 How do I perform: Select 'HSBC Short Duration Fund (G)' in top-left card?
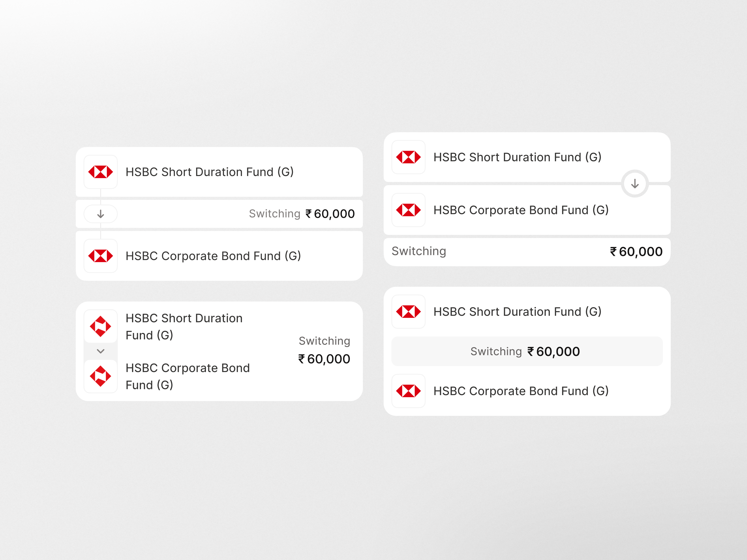(209, 172)
